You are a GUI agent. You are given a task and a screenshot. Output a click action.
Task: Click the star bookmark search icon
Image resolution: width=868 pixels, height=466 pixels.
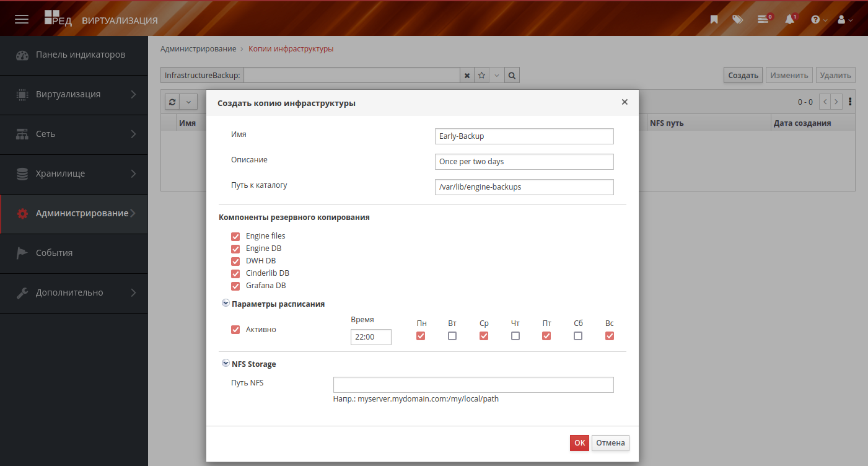481,76
